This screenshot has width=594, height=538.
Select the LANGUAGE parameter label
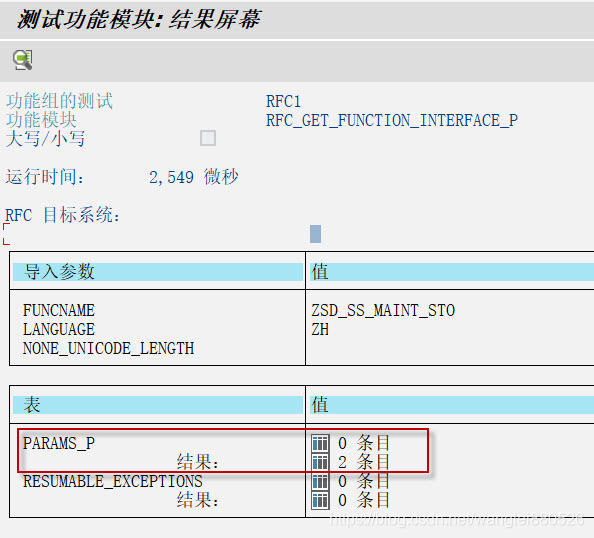[x=59, y=330]
